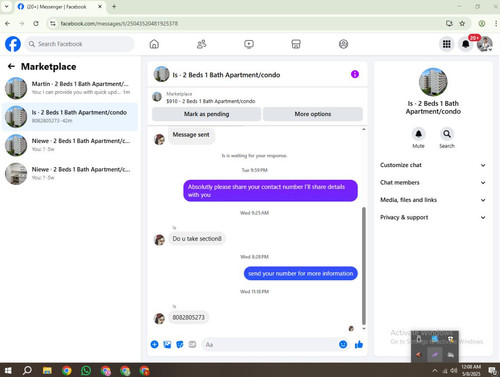Viewport: 500px width, 377px height.
Task: Open Martin's 2 Beds apartment conversation
Action: (x=70, y=88)
